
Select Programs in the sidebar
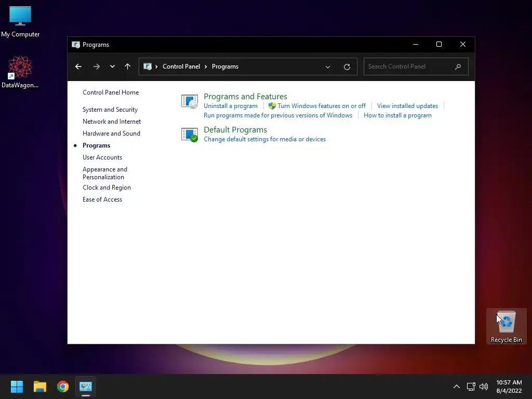(96, 145)
